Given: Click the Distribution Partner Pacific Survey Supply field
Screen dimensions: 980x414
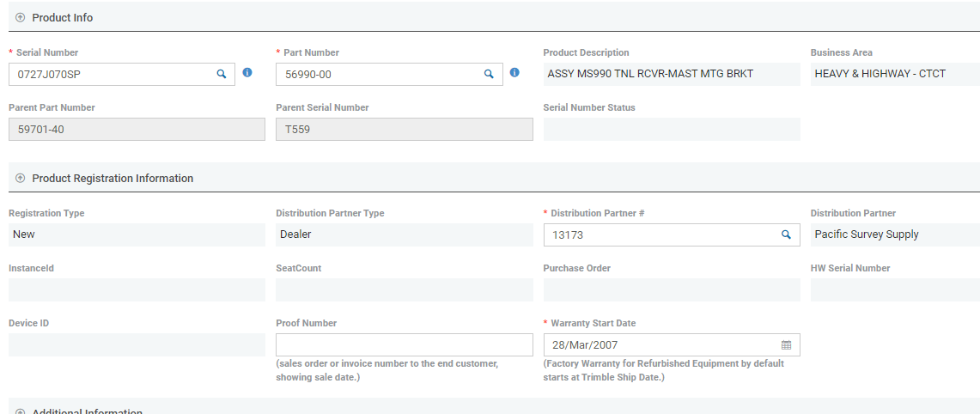Looking at the screenshot, I should (893, 234).
